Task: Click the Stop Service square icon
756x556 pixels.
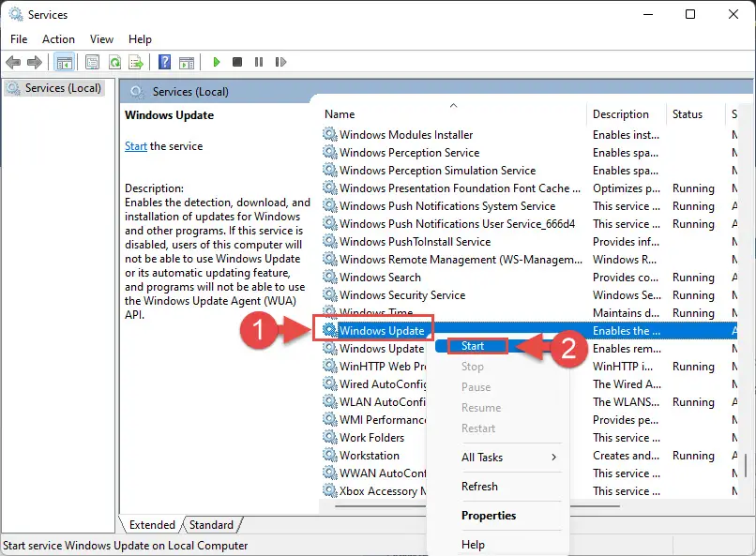Action: pyautogui.click(x=236, y=62)
